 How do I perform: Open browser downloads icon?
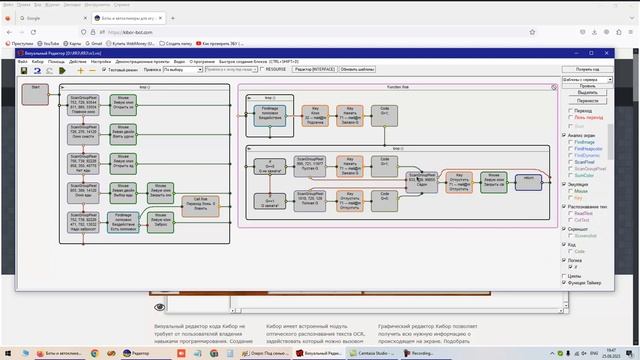594,32
